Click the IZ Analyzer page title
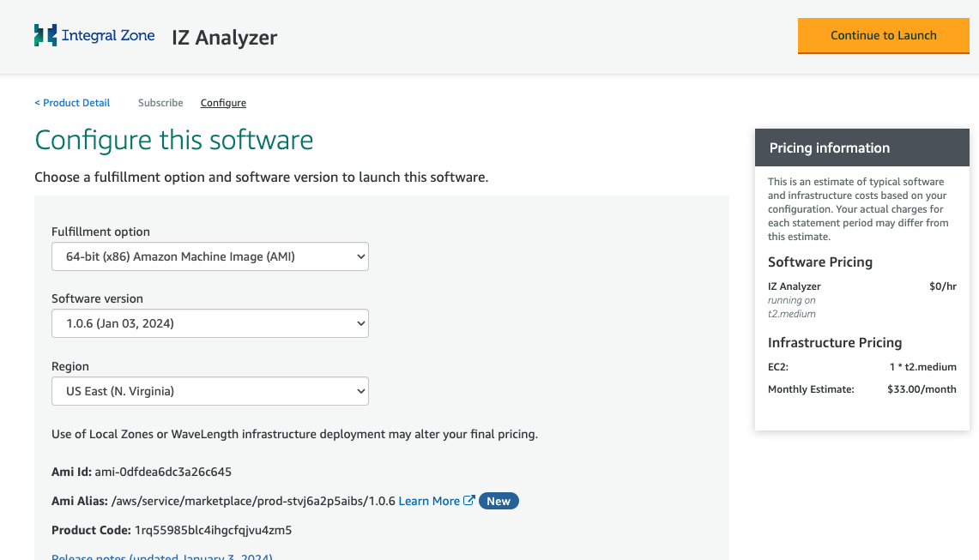The image size is (979, 560). 224,38
